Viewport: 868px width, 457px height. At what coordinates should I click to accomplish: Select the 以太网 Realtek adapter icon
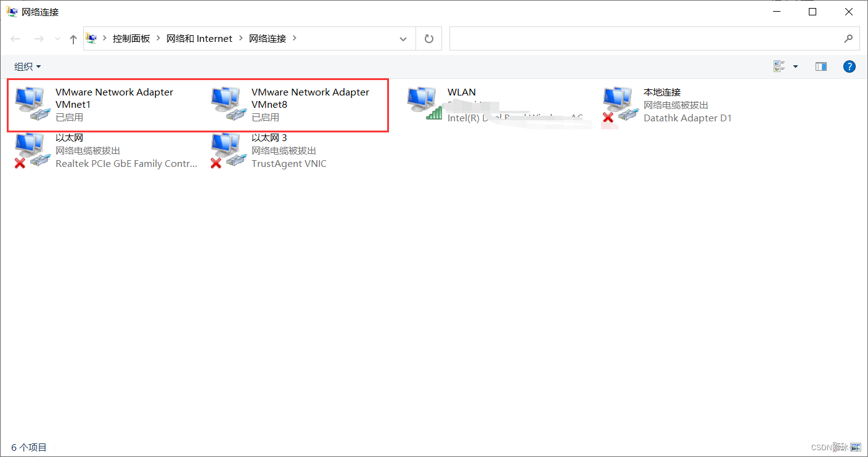point(32,150)
